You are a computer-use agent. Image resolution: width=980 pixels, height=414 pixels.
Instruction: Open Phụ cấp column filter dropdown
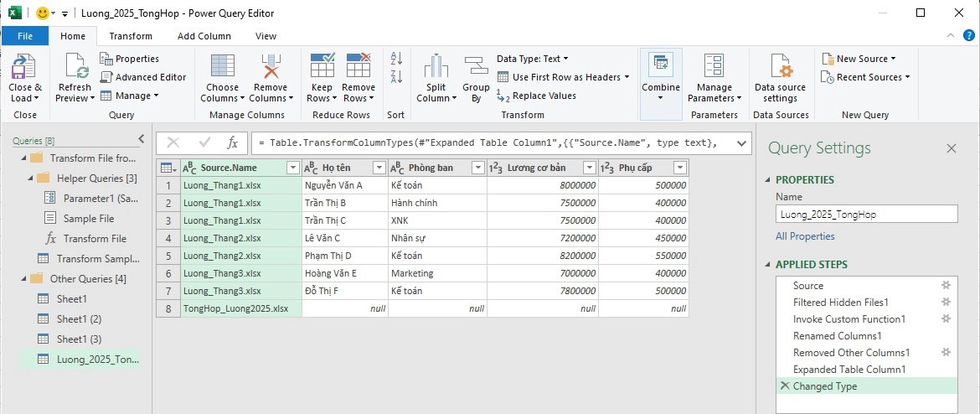pos(680,168)
